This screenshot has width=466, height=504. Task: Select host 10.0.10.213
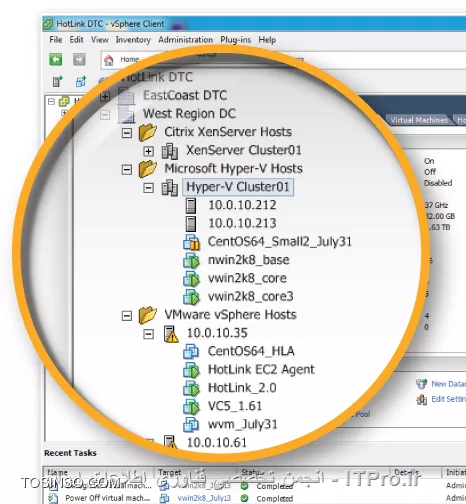tap(242, 223)
